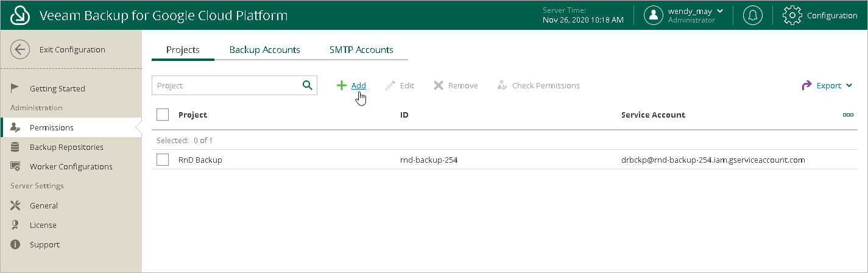Viewport: 868px width, 273px height.
Task: Click the search magnifier icon
Action: coord(308,85)
